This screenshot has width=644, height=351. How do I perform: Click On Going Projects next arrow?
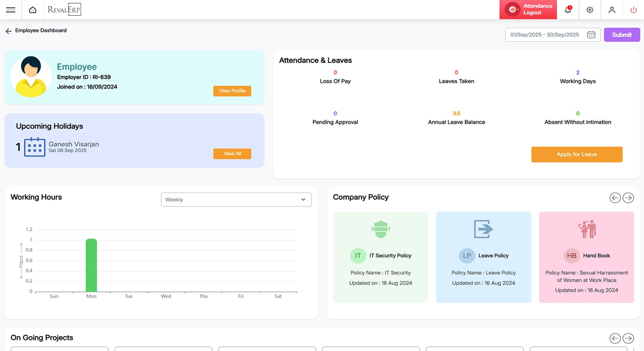click(x=628, y=338)
